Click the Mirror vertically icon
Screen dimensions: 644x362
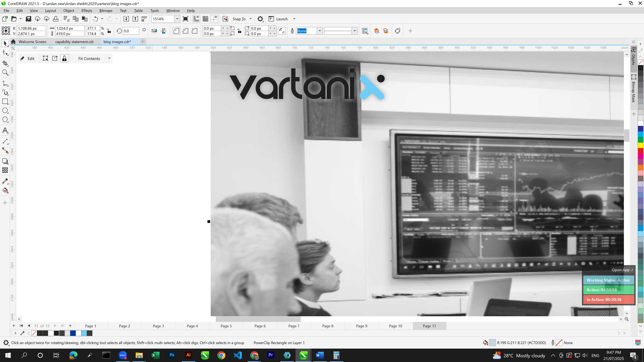164,31
